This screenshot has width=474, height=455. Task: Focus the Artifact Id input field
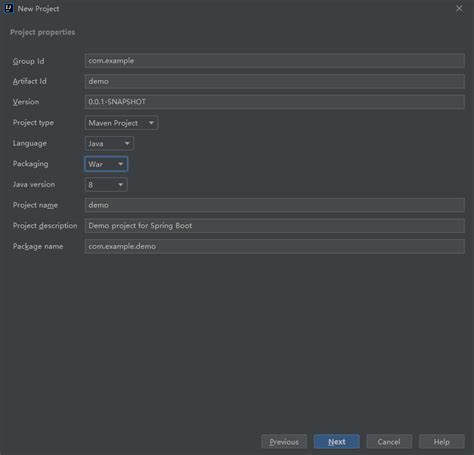(x=274, y=81)
